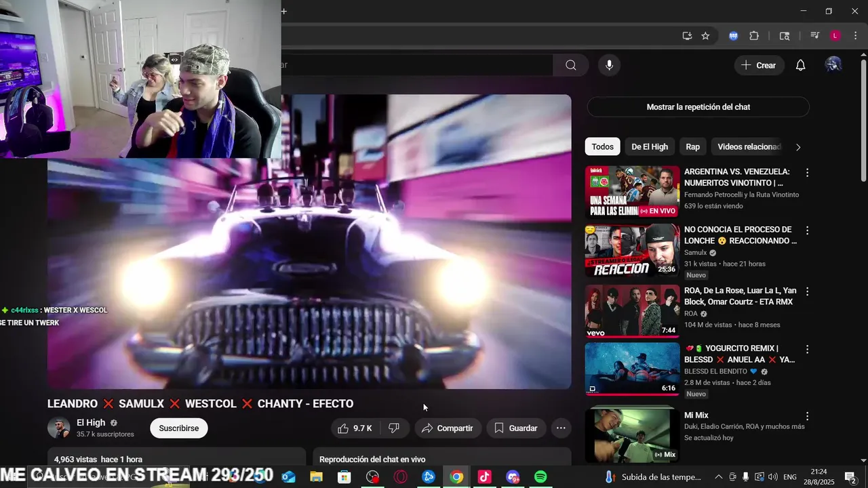
Task: Click the page vertical scrollbar
Action: point(863,122)
